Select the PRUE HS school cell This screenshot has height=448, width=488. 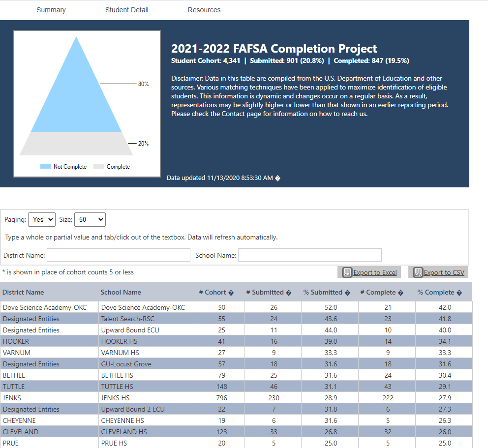coord(148,443)
